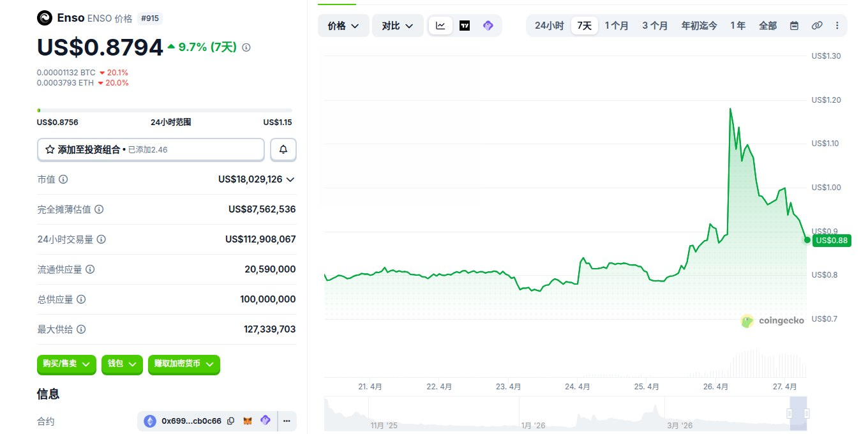Click the 添加至投资组合 button
Viewport: 868px width, 434px height.
coord(151,149)
